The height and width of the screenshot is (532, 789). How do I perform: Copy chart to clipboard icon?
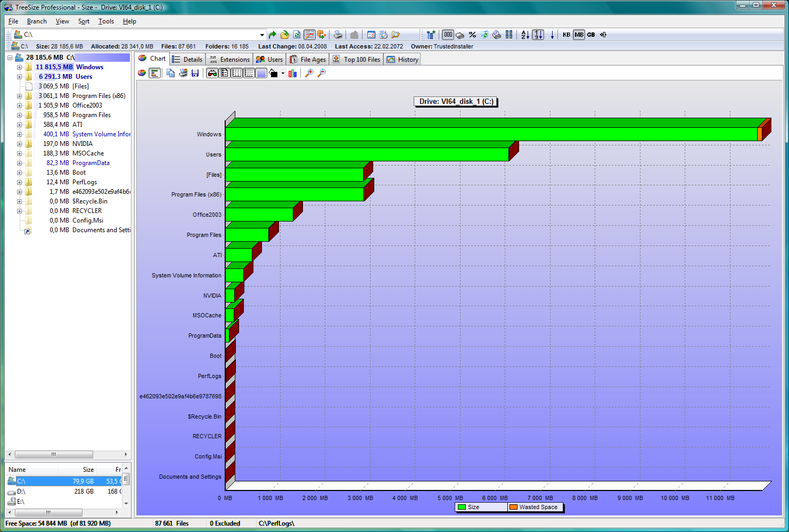pyautogui.click(x=170, y=73)
